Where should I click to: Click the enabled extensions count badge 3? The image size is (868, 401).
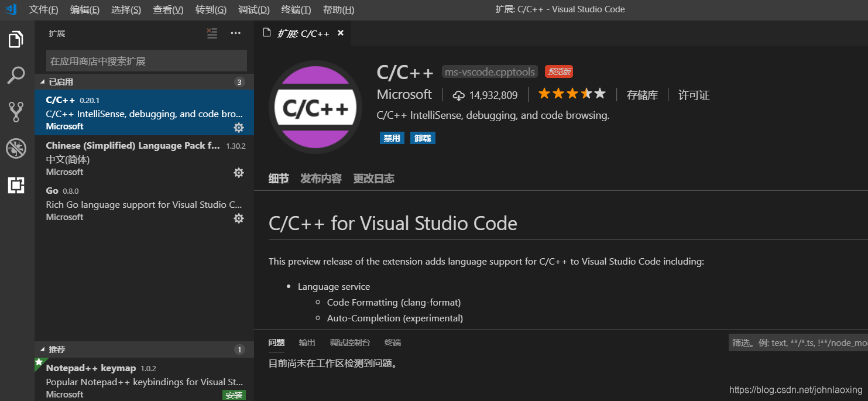click(239, 82)
